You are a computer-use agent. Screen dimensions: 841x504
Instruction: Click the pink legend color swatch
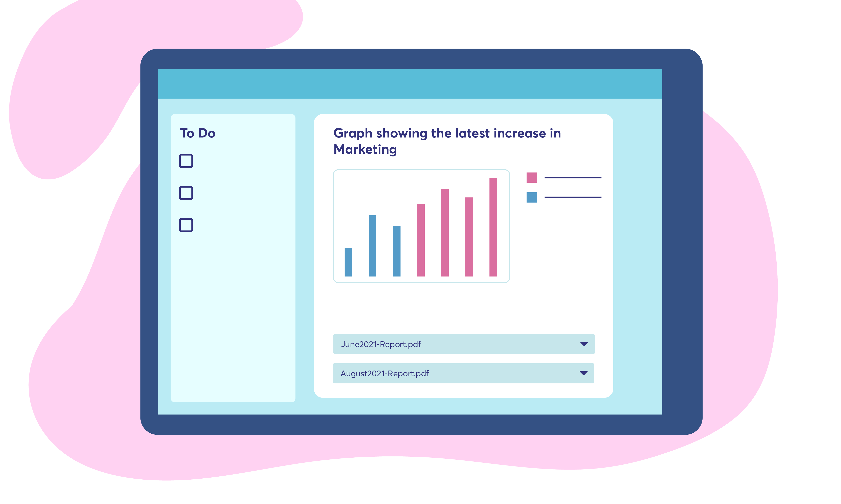pyautogui.click(x=531, y=178)
